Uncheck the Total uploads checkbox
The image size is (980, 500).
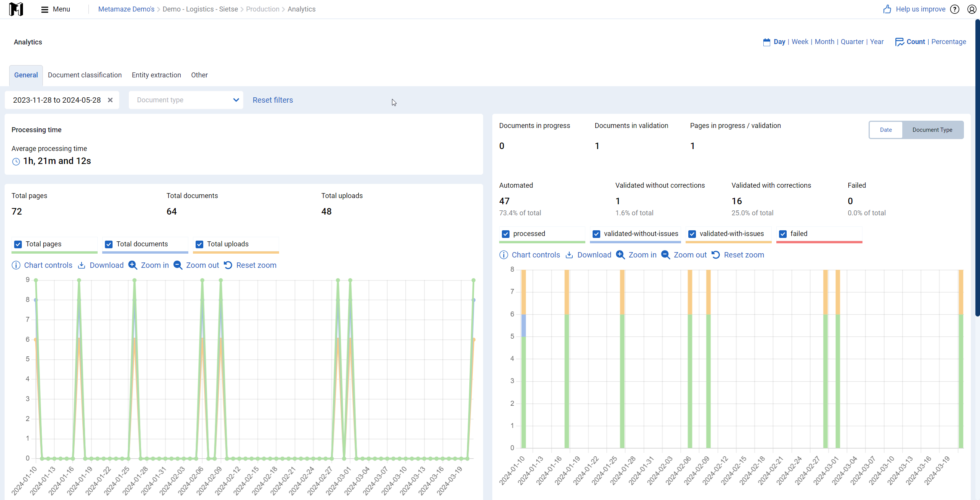[x=199, y=244]
